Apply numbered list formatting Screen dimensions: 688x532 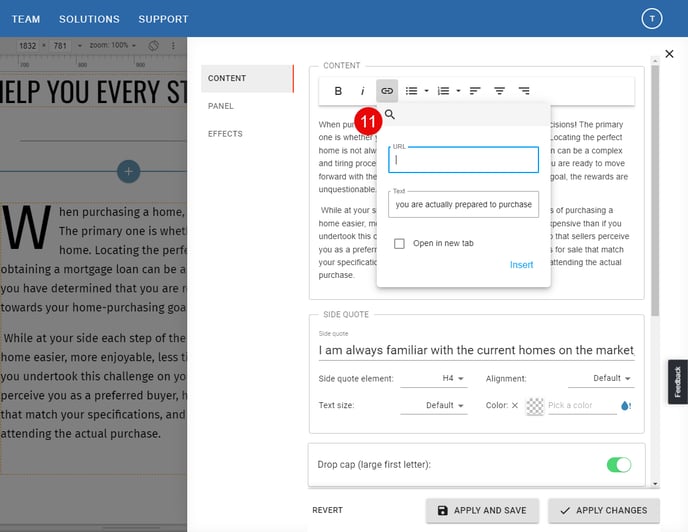(443, 91)
